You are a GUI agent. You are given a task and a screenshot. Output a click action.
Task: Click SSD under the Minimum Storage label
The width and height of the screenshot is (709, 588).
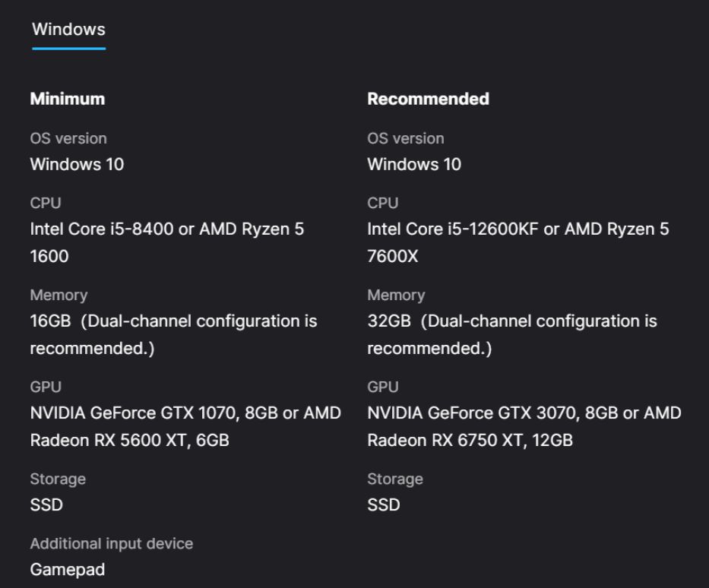point(46,504)
